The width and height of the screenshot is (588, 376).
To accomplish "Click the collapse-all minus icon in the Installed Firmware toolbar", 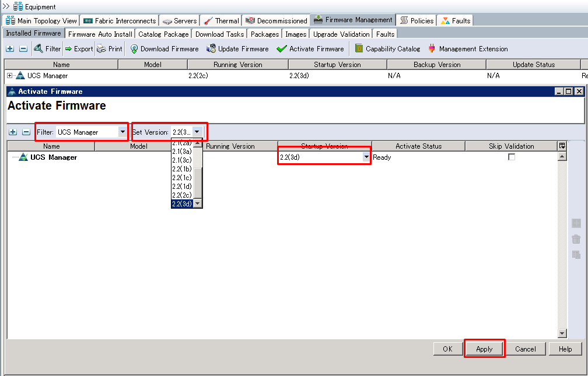I will 23,49.
